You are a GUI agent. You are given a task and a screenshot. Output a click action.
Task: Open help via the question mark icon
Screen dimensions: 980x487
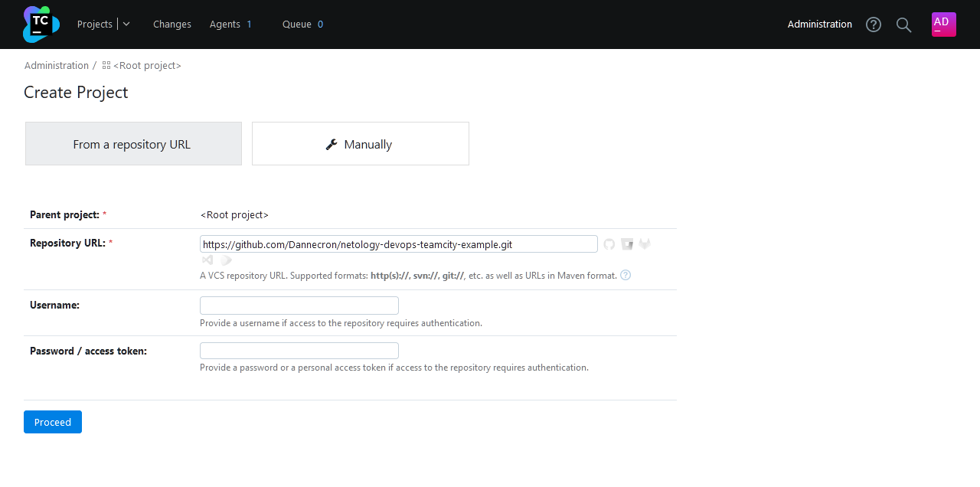[x=873, y=25]
